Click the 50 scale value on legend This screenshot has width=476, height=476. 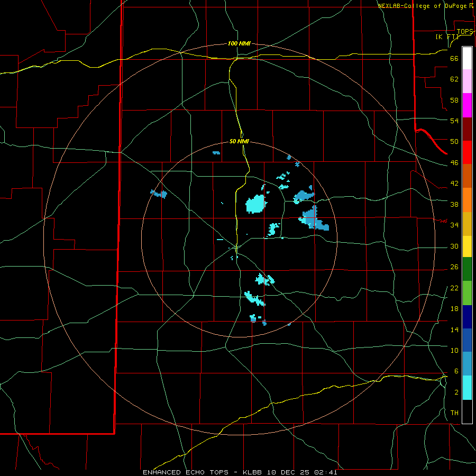click(x=454, y=142)
